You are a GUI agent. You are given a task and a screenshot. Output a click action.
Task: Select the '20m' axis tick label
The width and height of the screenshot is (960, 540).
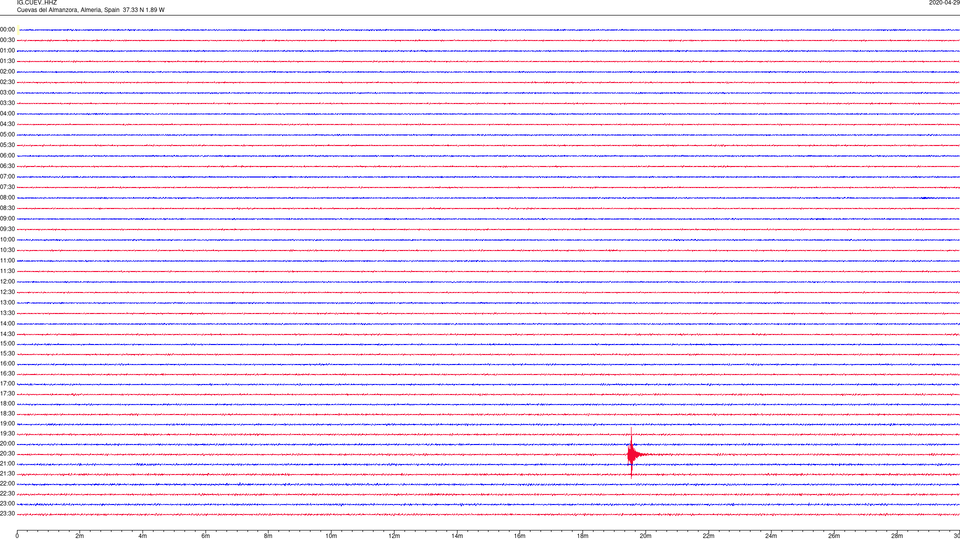(645, 536)
